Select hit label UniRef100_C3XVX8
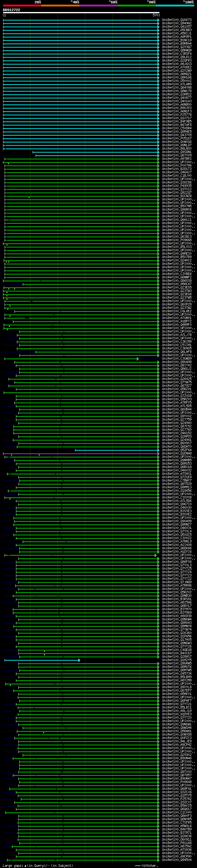Viewport: 197px width, 868px height. (176, 498)
